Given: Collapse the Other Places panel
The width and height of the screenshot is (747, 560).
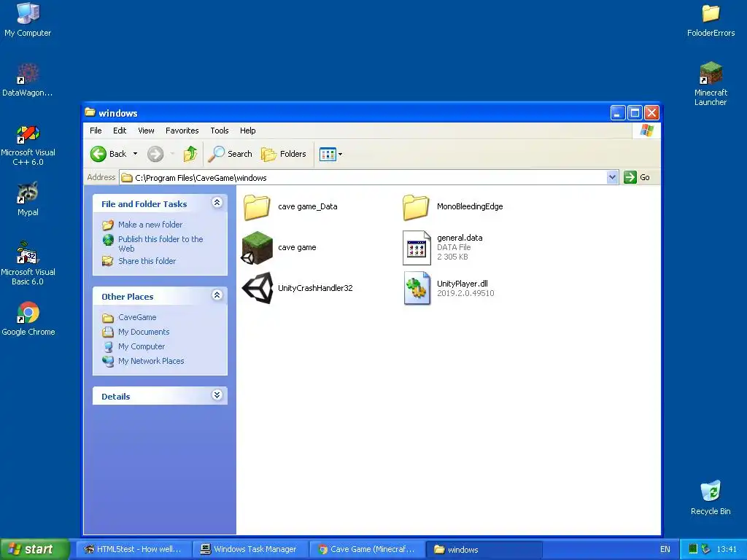Looking at the screenshot, I should (x=217, y=295).
